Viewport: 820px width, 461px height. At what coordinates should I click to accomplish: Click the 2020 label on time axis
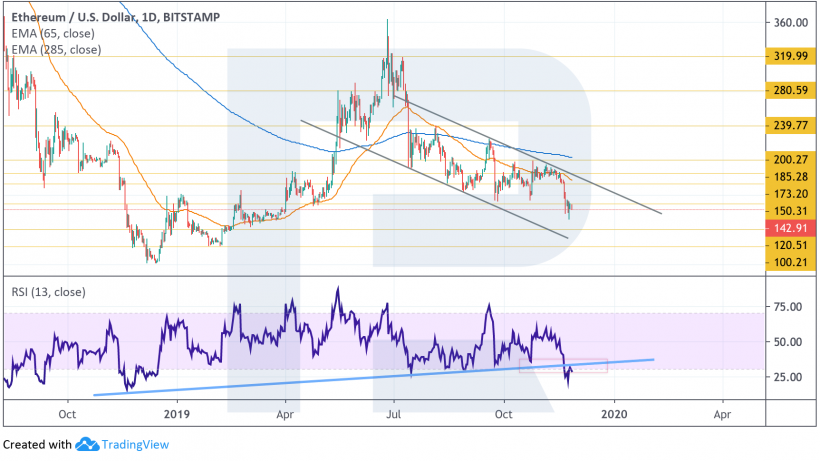613,412
